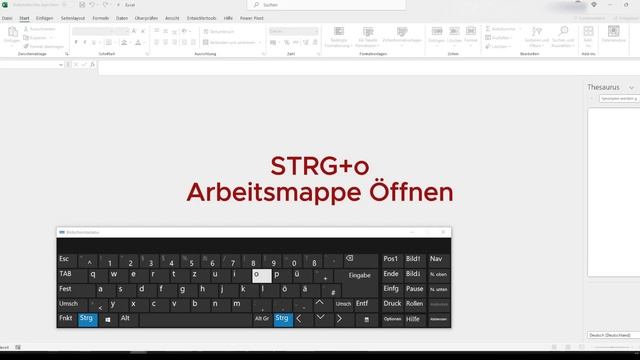The image size is (640, 360).
Task: Open Bedingte Formatierung
Action: coord(339,37)
